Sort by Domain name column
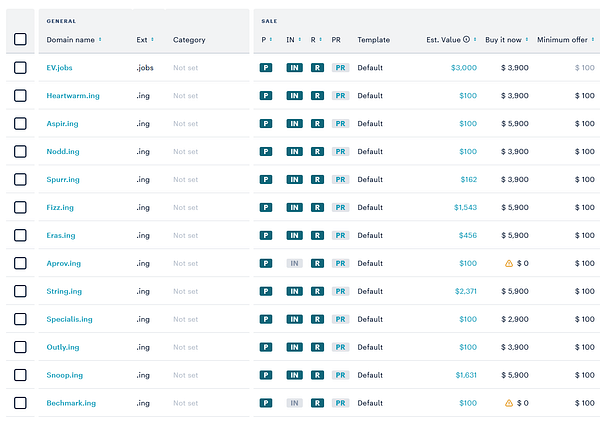This screenshot has width=600, height=431. coord(74,40)
